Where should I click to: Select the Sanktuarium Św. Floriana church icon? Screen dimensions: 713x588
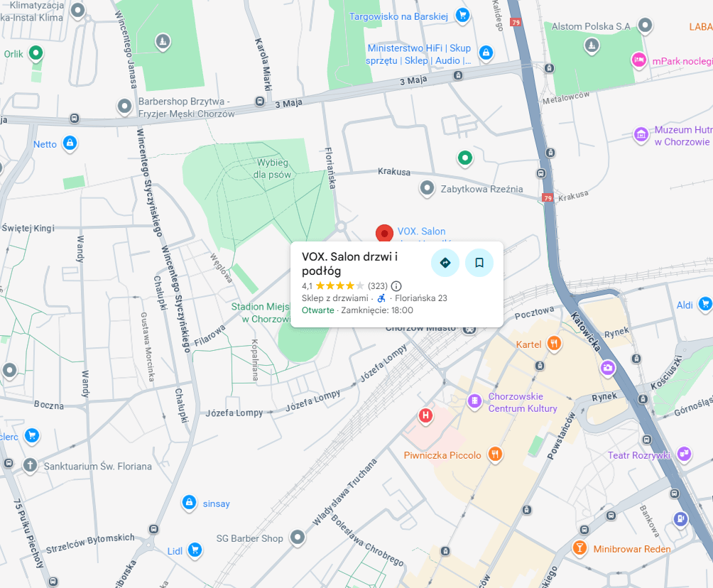pos(30,466)
